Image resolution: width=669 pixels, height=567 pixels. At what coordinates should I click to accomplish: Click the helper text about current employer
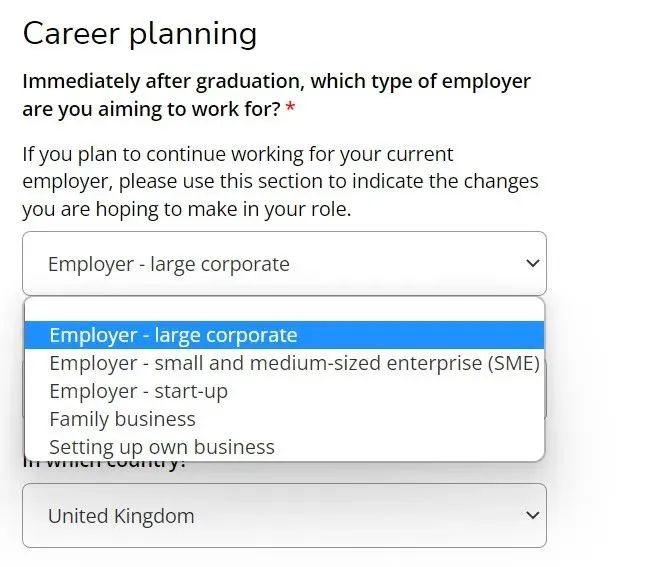[280, 182]
